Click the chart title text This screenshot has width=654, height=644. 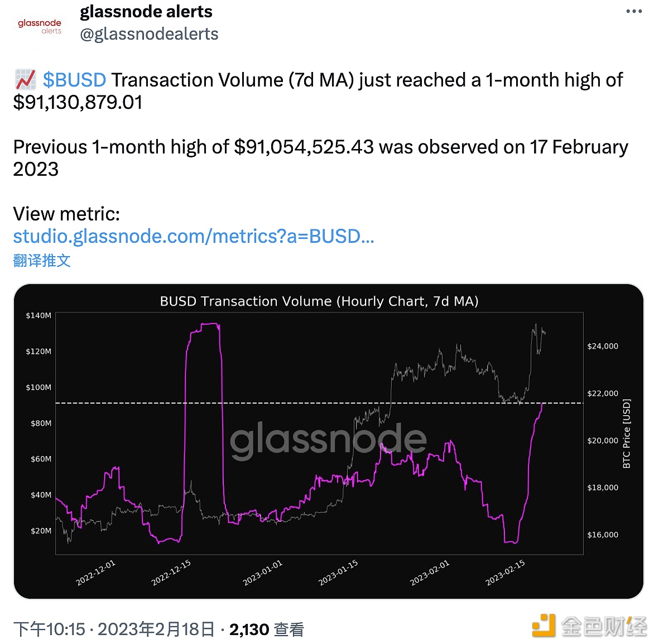pos(319,301)
